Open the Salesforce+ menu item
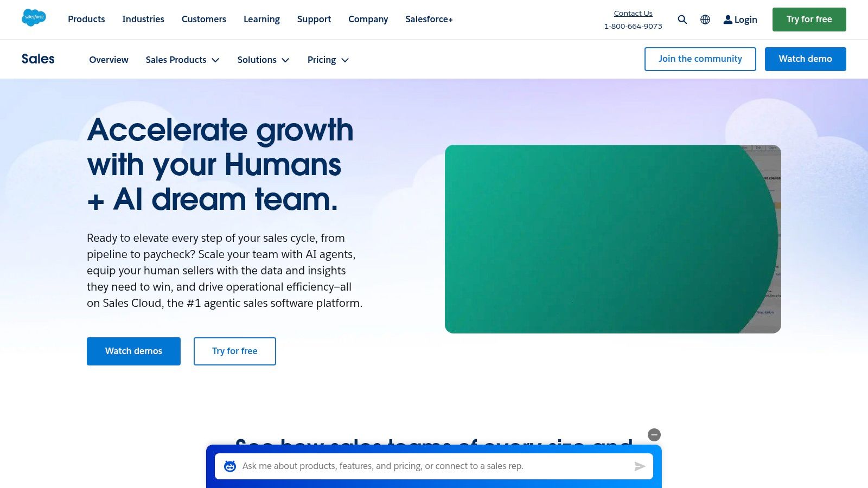The height and width of the screenshot is (488, 868). point(429,19)
